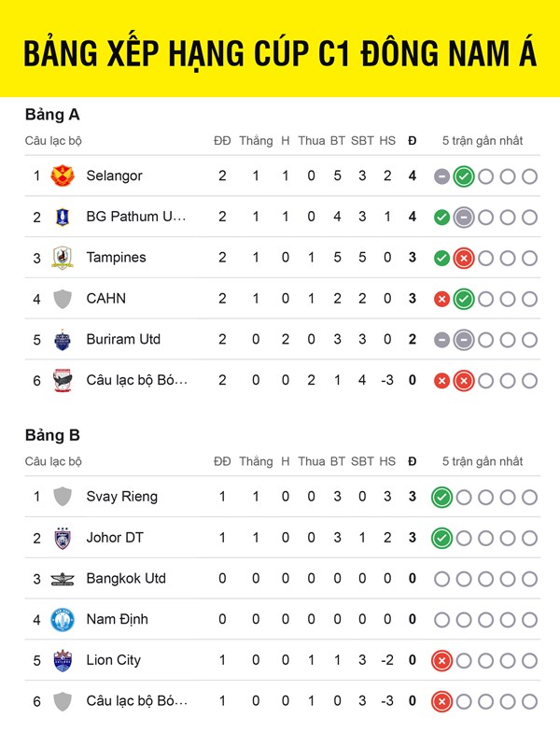
Task: Click the Bangkok Utd wings logo
Action: [63, 579]
